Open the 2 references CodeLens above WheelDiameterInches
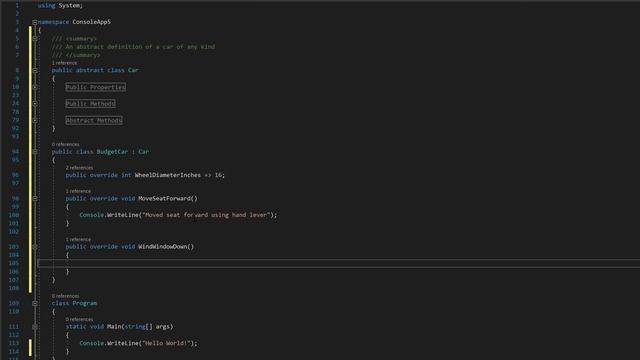This screenshot has height=360, width=640. pos(79,168)
